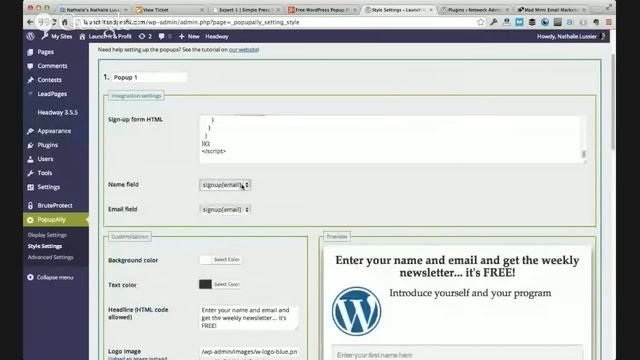The width and height of the screenshot is (640, 360).
Task: Click the Popup 1 name field
Action: coord(149,77)
